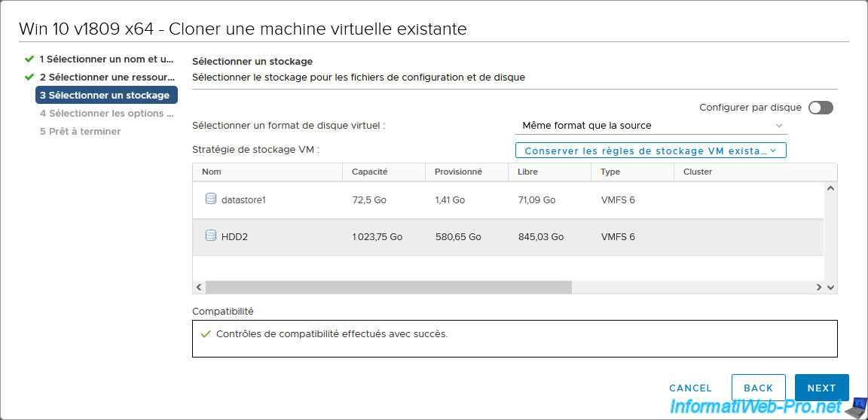The width and height of the screenshot is (868, 420).
Task: Click the compatibility success message text
Action: 332,334
